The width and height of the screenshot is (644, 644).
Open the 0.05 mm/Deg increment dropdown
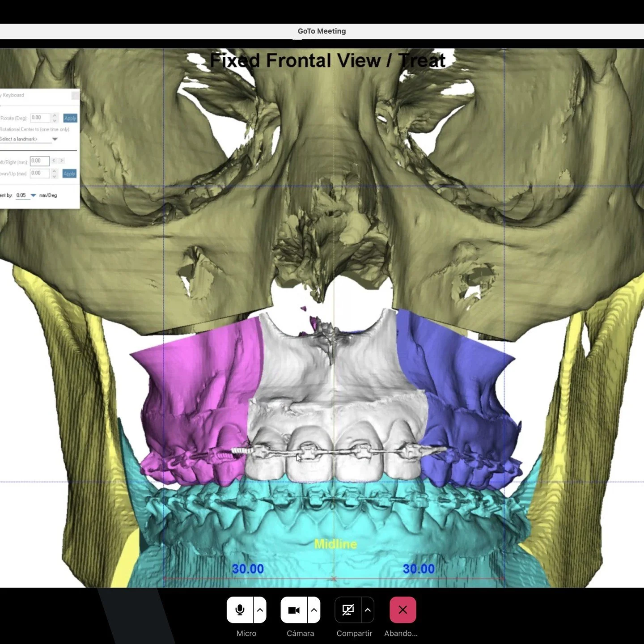pos(33,195)
